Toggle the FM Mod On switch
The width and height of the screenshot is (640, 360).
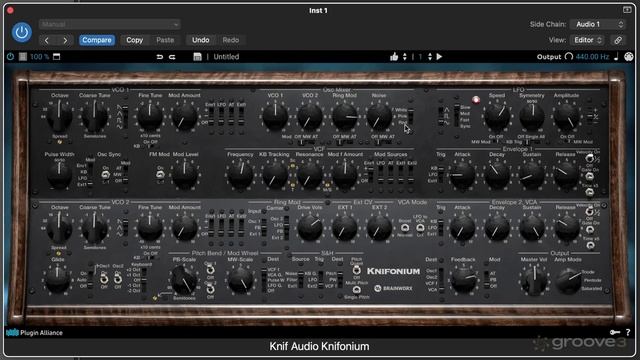pyautogui.click(x=160, y=175)
